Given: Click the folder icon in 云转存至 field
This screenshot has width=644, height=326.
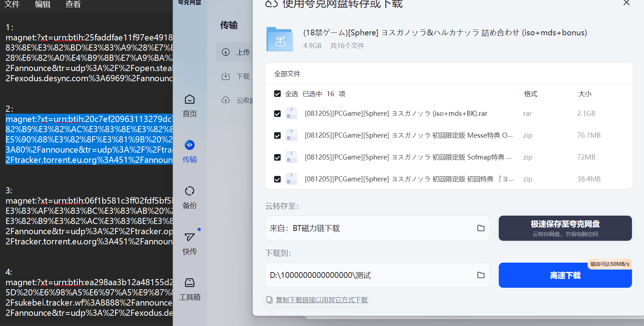Looking at the screenshot, I should (481, 228).
